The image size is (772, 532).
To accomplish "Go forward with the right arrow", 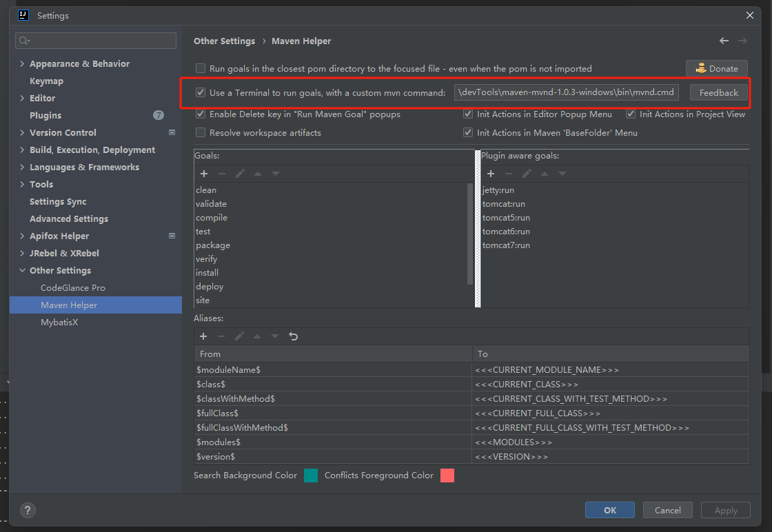I will tap(742, 41).
